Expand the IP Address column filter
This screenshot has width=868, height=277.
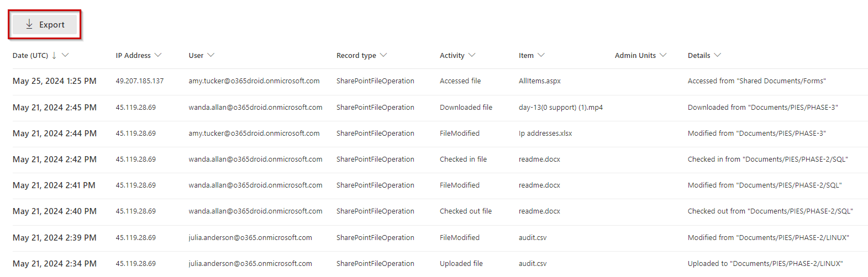tap(158, 55)
